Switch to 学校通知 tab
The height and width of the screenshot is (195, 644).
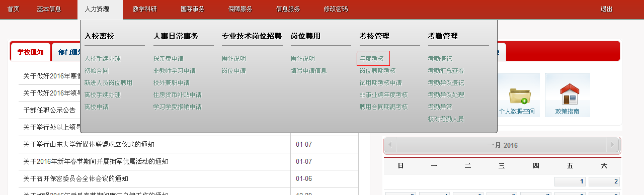click(30, 52)
